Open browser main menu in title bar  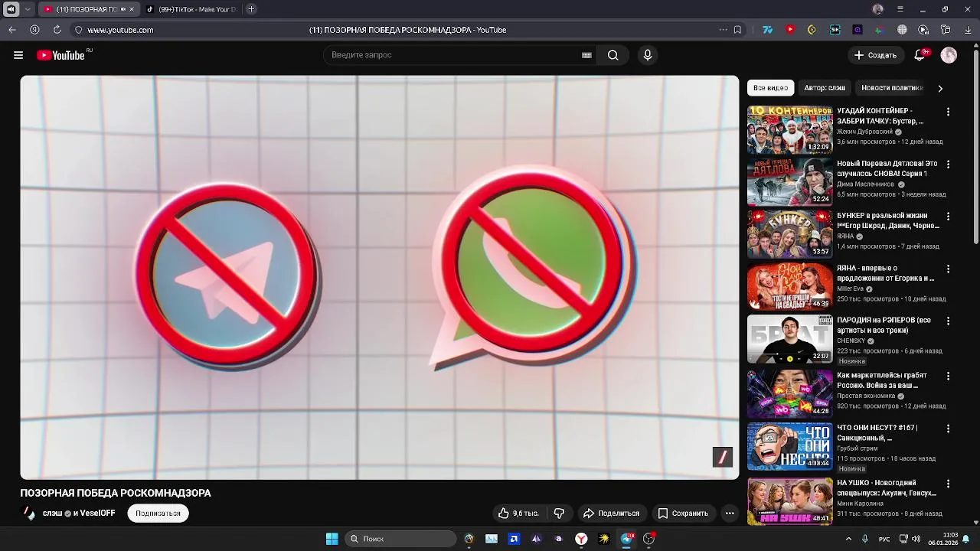click(x=900, y=9)
